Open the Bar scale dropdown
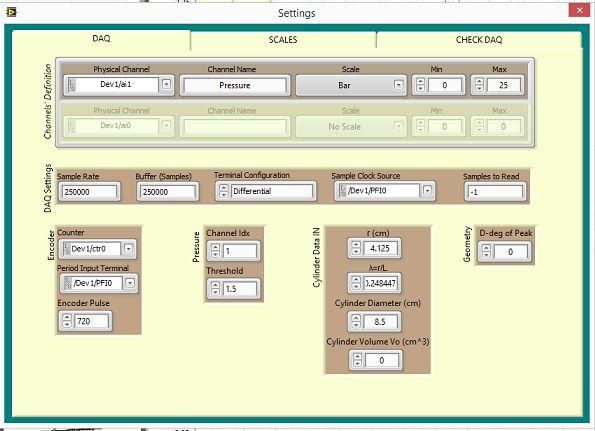Screen dimensions: 595x431 [x=398, y=85]
